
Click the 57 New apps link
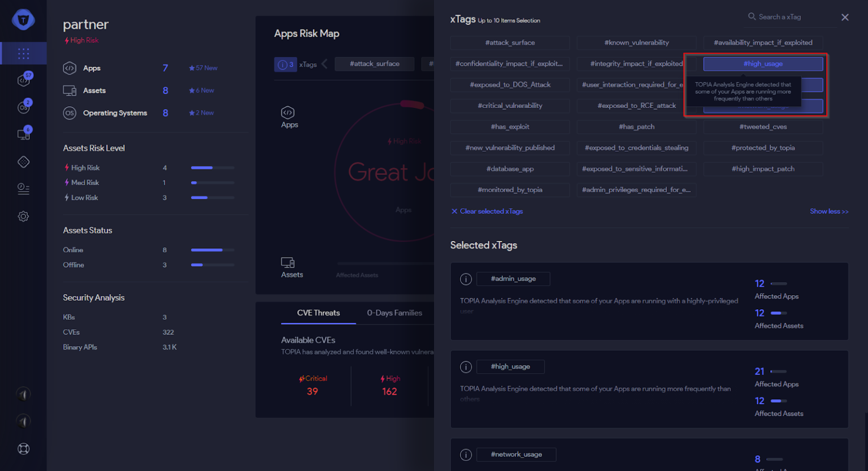[x=203, y=68]
